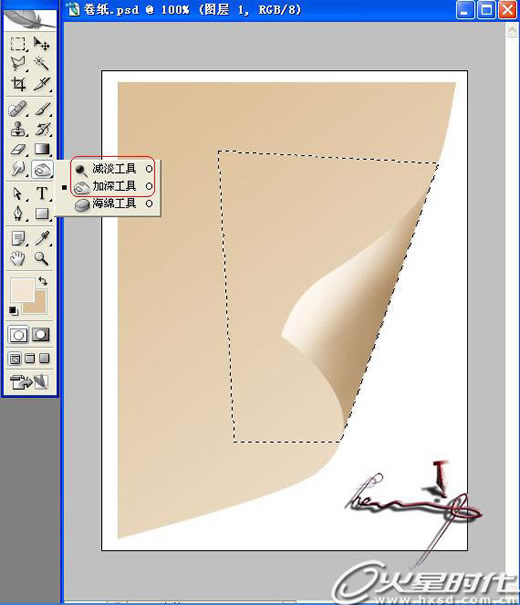Open the foreground color swatch
The height and width of the screenshot is (605, 520).
22,289
